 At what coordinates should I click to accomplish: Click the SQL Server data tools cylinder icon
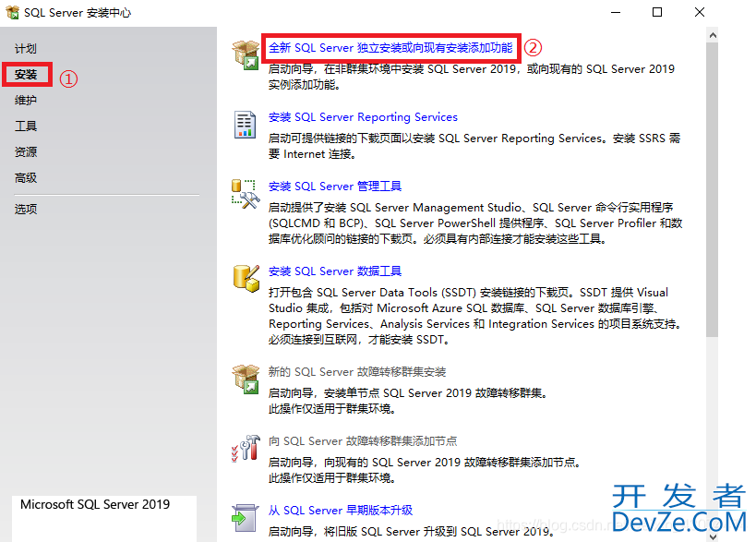point(246,279)
